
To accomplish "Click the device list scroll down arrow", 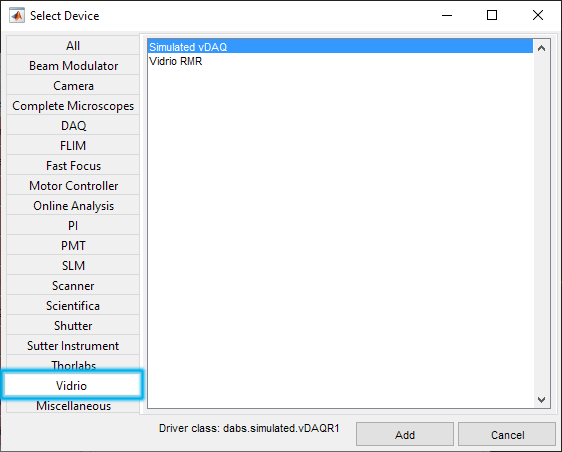I will click(x=541, y=399).
